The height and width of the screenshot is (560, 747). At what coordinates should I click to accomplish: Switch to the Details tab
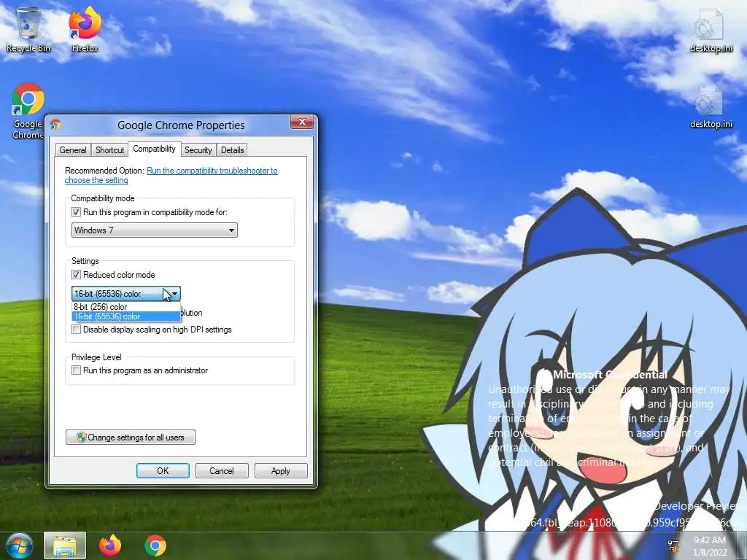[233, 150]
